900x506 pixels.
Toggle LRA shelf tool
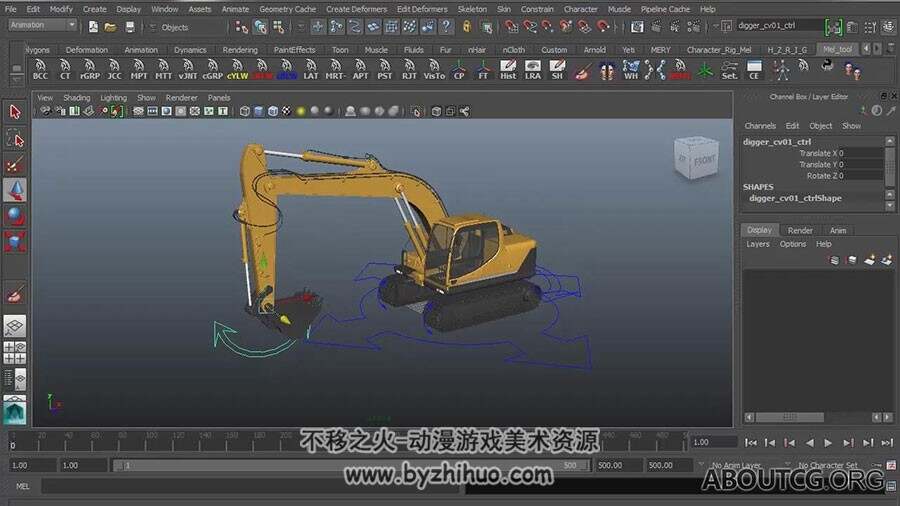coord(533,69)
